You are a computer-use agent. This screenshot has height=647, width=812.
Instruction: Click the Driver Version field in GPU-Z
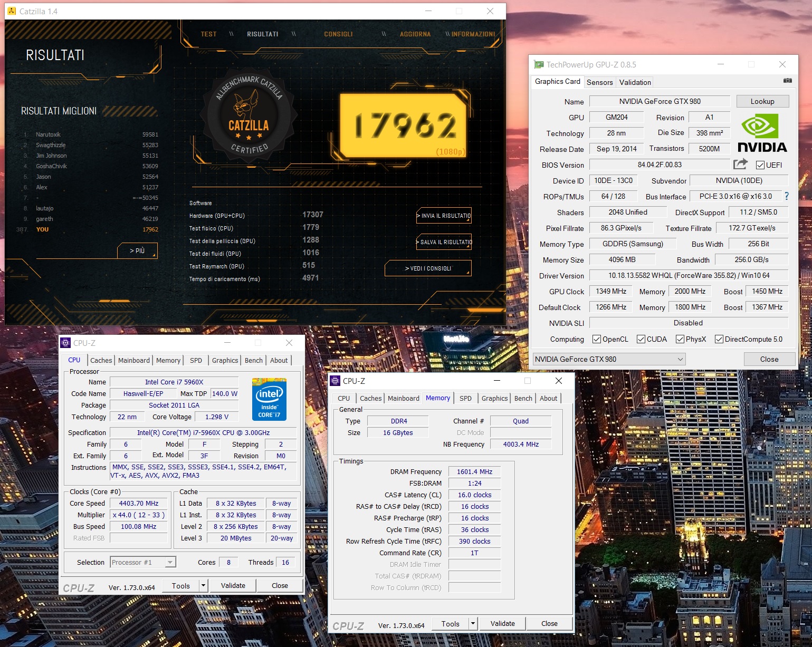point(689,275)
